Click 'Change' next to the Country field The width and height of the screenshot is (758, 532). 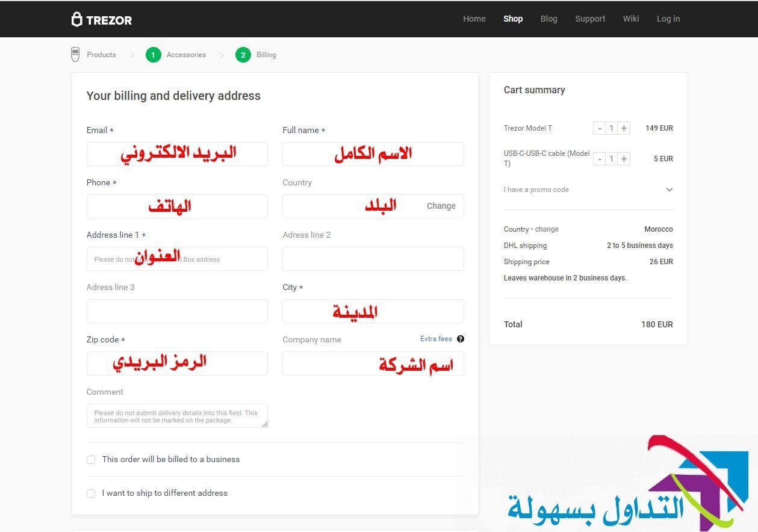coord(441,206)
